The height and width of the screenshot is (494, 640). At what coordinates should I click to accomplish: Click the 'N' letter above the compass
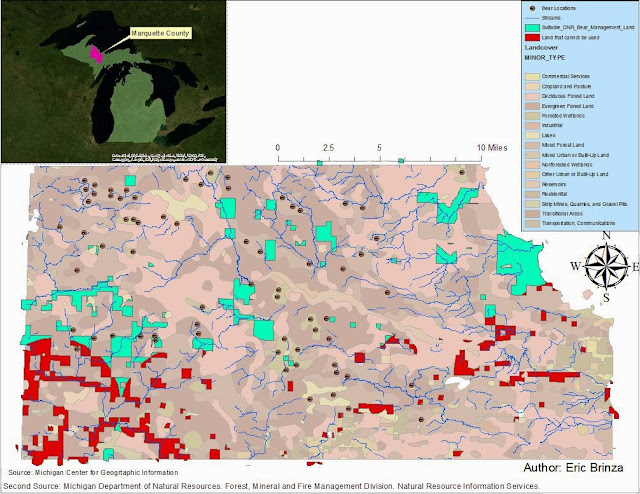point(607,236)
